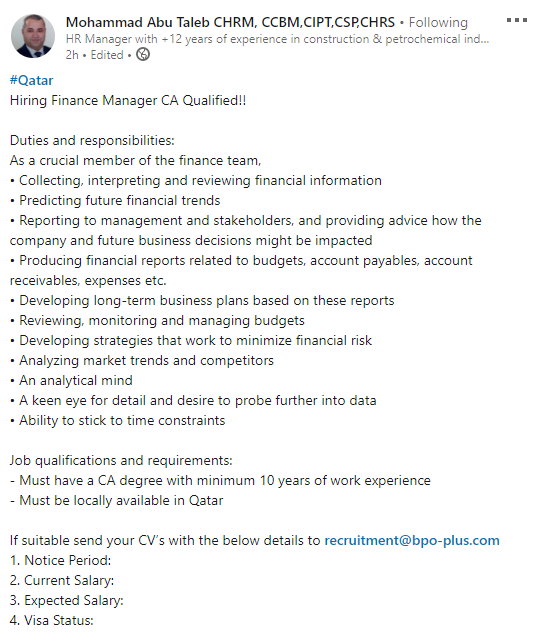The height and width of the screenshot is (634, 540).
Task: Open Mohammad Abu Taleb's profile photo
Action: (x=33, y=36)
